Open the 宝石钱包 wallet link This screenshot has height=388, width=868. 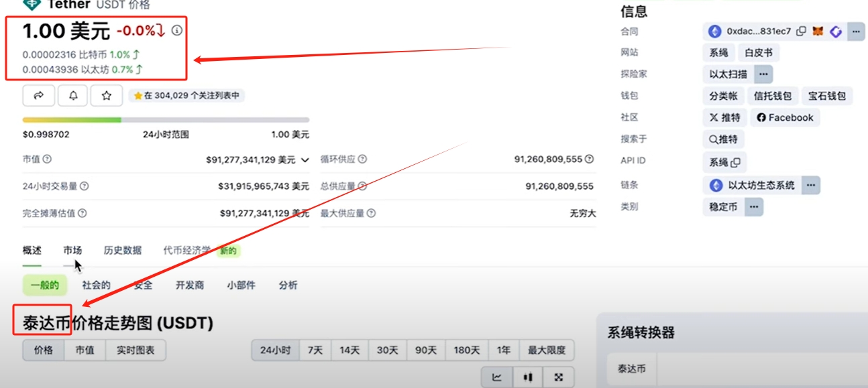coord(827,96)
